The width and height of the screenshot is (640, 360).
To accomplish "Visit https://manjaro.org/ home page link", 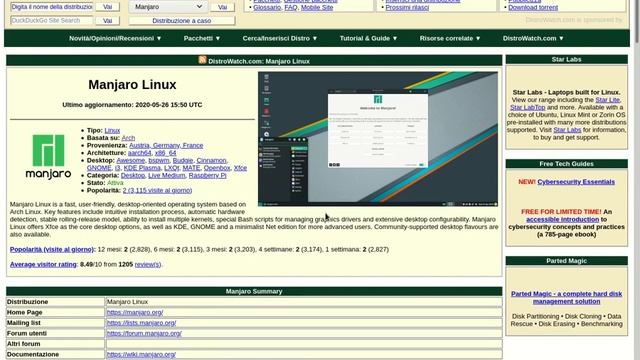I will 135,312.
